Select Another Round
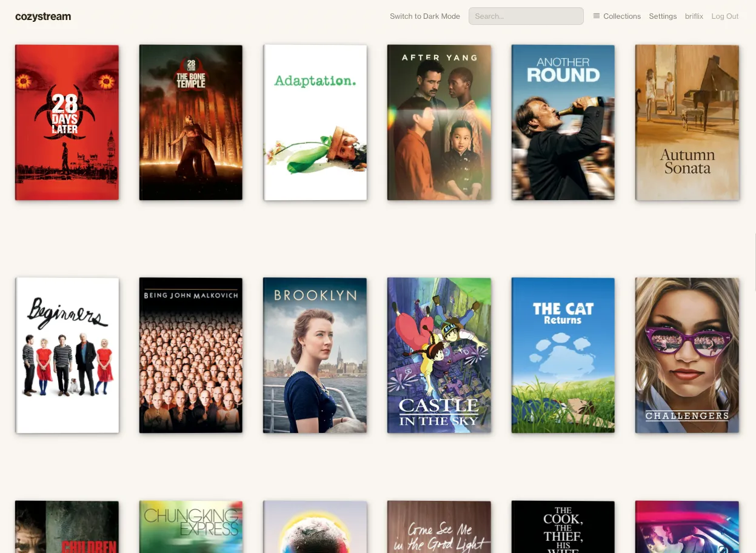756x553 pixels. [563, 122]
